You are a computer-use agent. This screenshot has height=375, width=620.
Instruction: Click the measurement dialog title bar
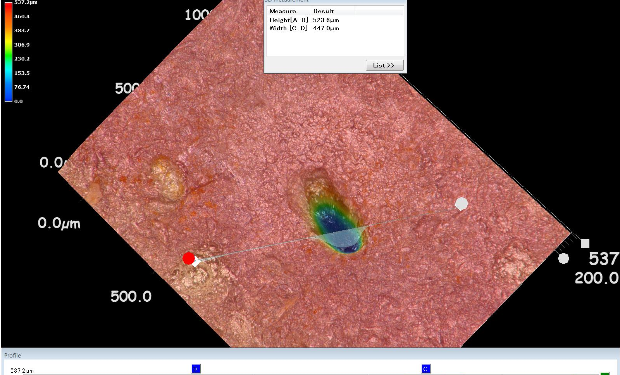coord(335,2)
